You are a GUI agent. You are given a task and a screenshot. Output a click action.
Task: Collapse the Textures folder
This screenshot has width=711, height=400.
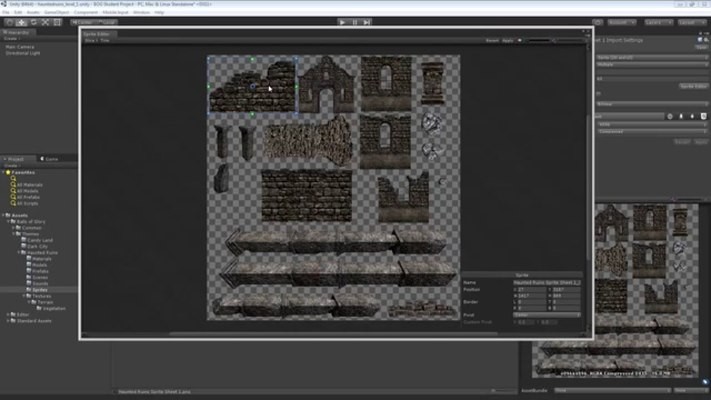(x=24, y=296)
